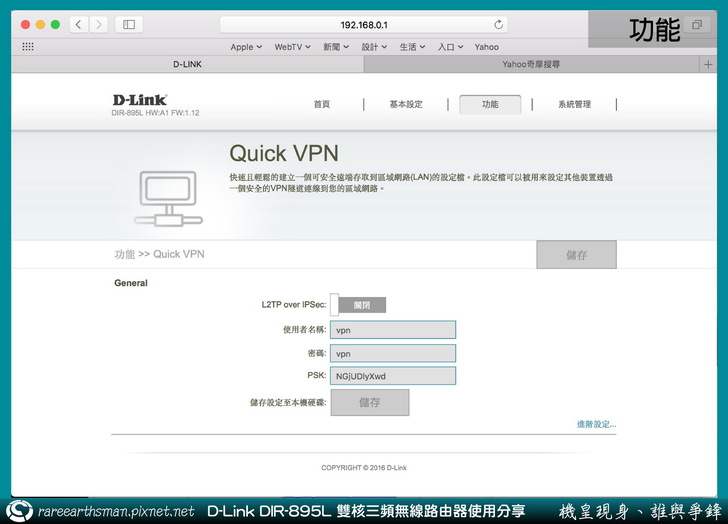Image resolution: width=728 pixels, height=524 pixels.
Task: Open the WebTV bookmarks dropdown
Action: [292, 47]
